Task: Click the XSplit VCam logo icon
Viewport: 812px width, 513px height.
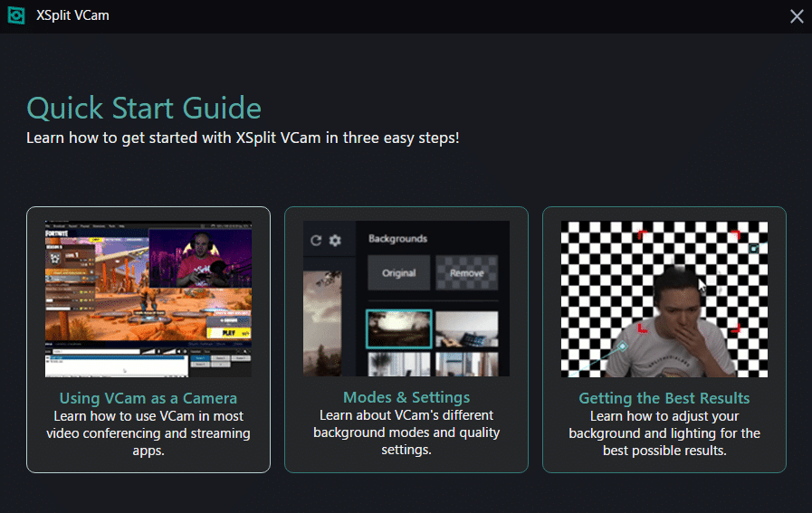Action: [x=16, y=15]
